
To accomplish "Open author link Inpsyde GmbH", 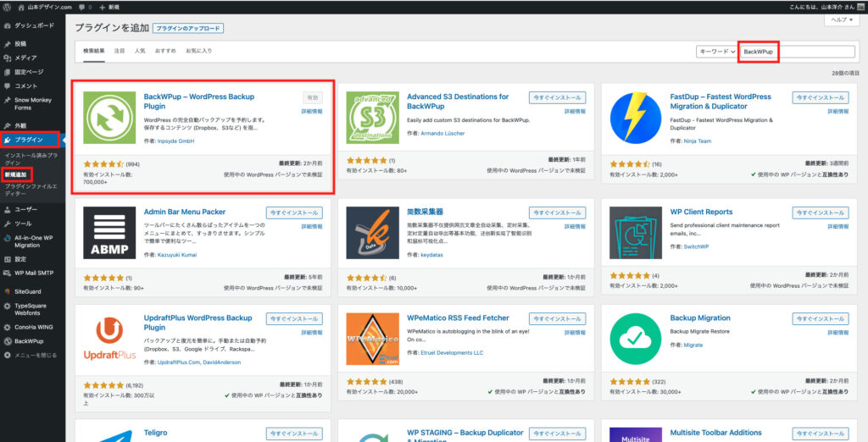I will point(176,141).
